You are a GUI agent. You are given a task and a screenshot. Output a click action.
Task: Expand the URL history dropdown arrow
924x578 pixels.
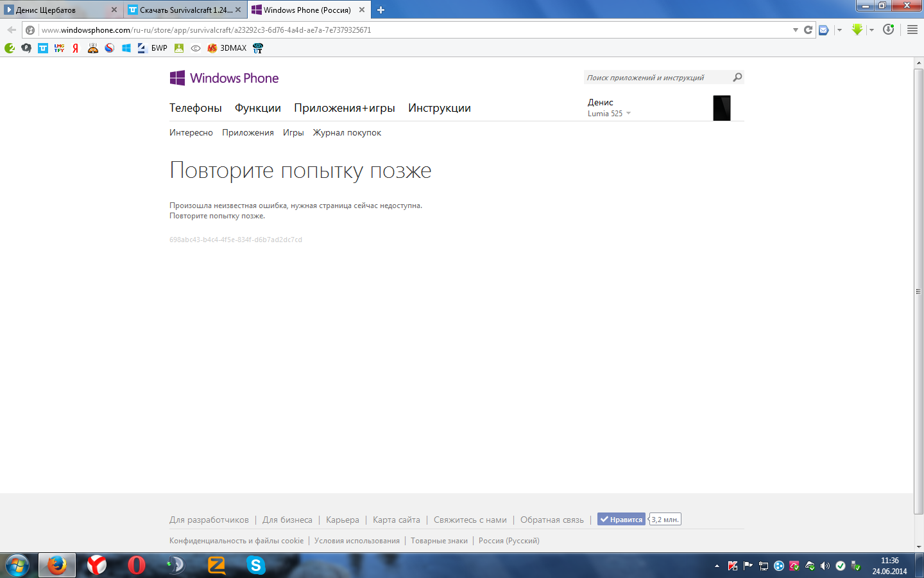pos(796,30)
